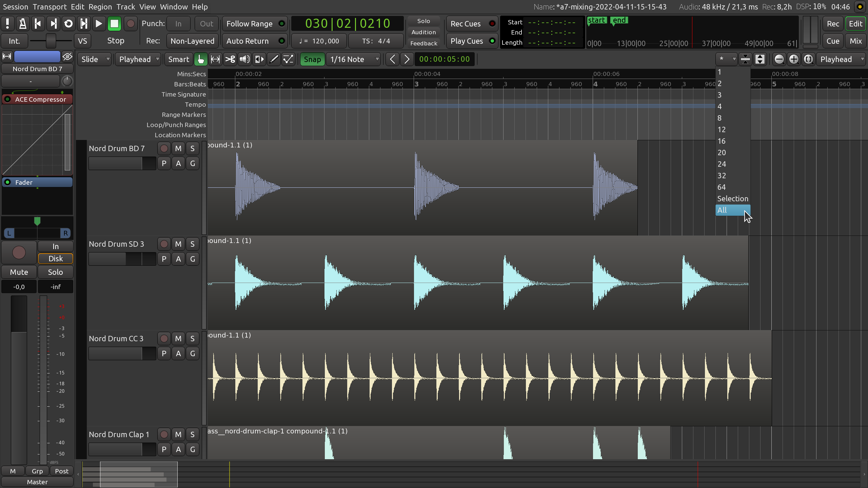Select the Draw (pencil) tool
This screenshot has width=868, height=488.
point(274,59)
